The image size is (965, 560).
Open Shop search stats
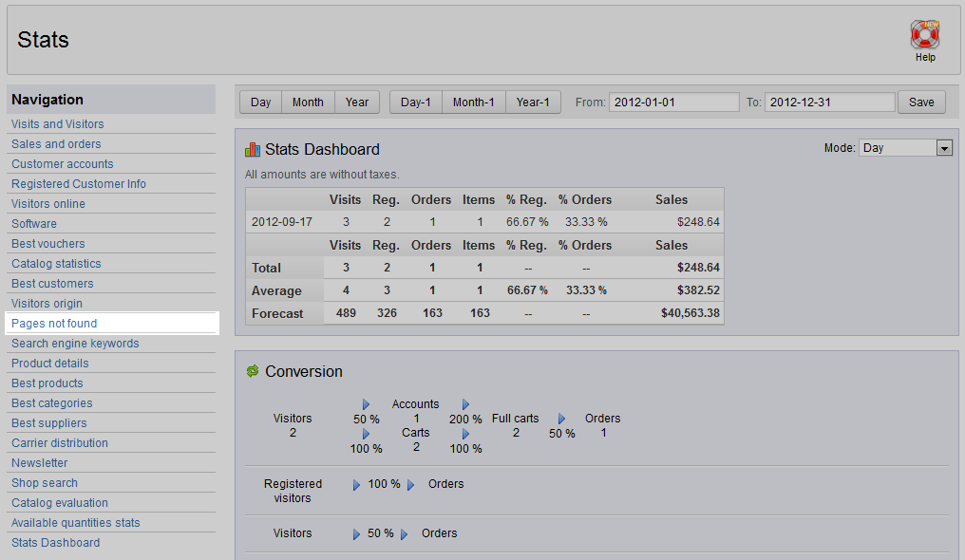tap(45, 483)
